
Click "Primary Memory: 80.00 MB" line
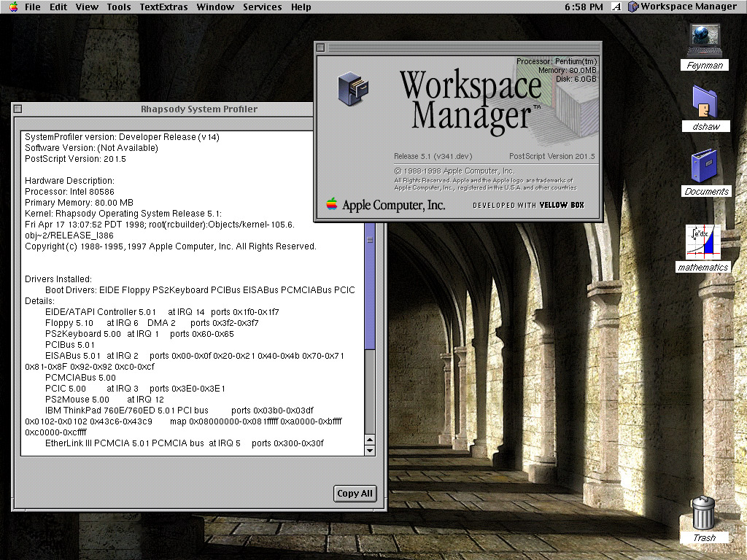click(79, 203)
